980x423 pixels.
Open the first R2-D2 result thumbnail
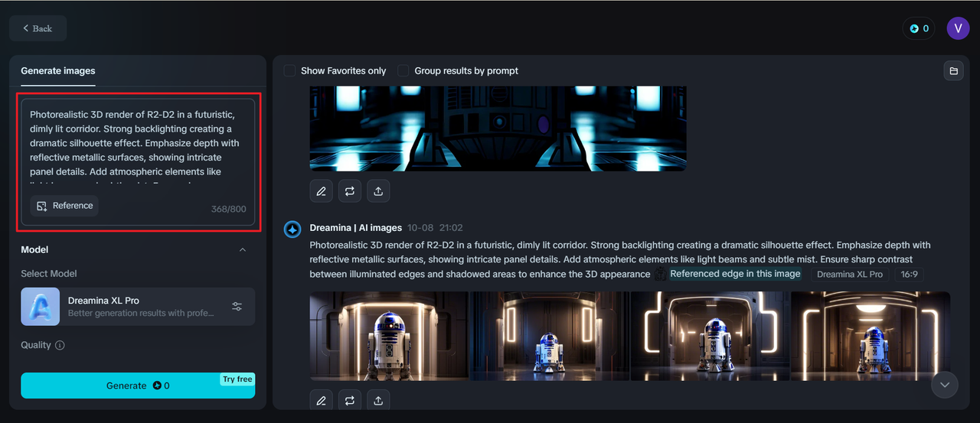(x=389, y=336)
